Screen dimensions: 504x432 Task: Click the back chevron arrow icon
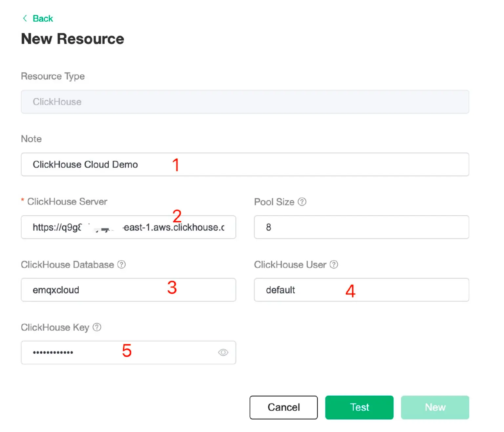(x=25, y=18)
